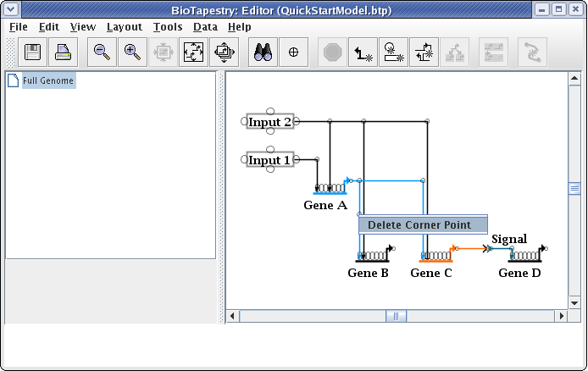Click the zoom to full model icon

pos(194,53)
